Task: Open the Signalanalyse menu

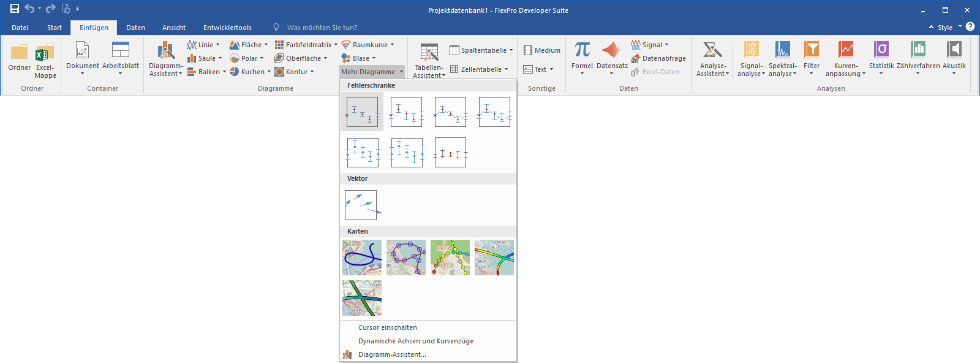Action: [752, 59]
